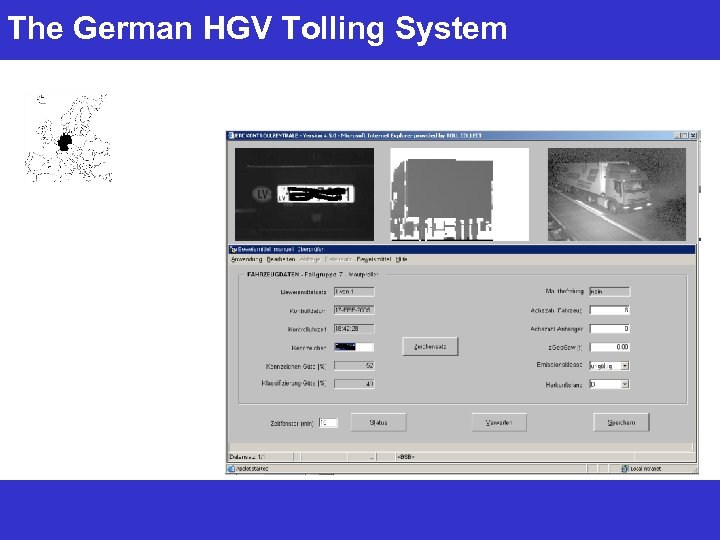
Task: Click the truck overview photo thumbnail
Action: 617,194
